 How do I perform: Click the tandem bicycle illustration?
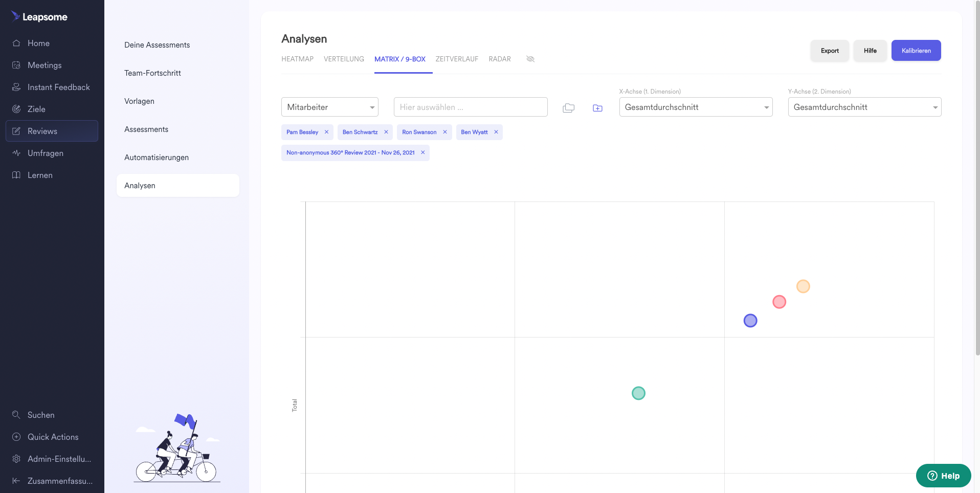tap(177, 449)
